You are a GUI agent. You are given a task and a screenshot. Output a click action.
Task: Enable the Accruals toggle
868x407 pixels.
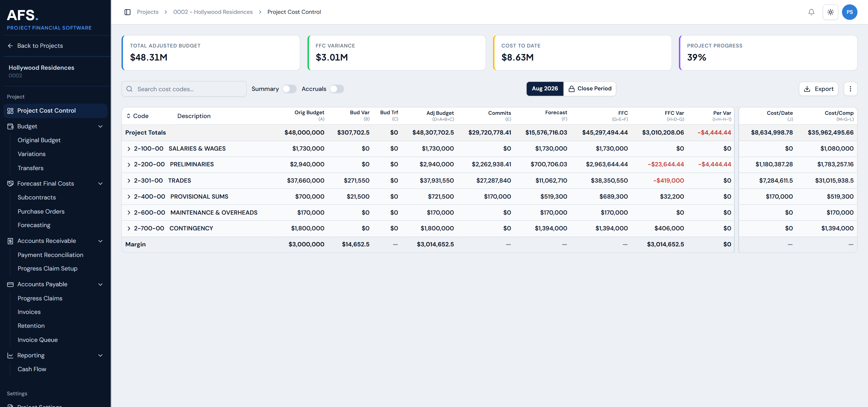337,89
